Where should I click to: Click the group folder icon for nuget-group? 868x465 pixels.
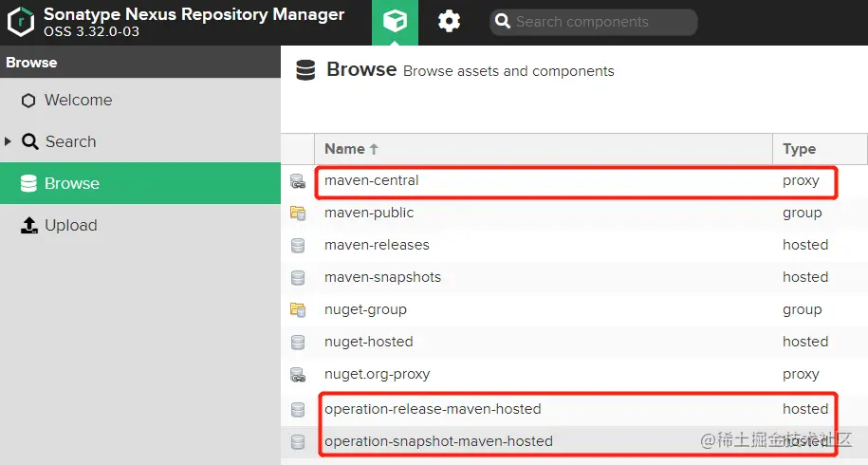pyautogui.click(x=298, y=310)
